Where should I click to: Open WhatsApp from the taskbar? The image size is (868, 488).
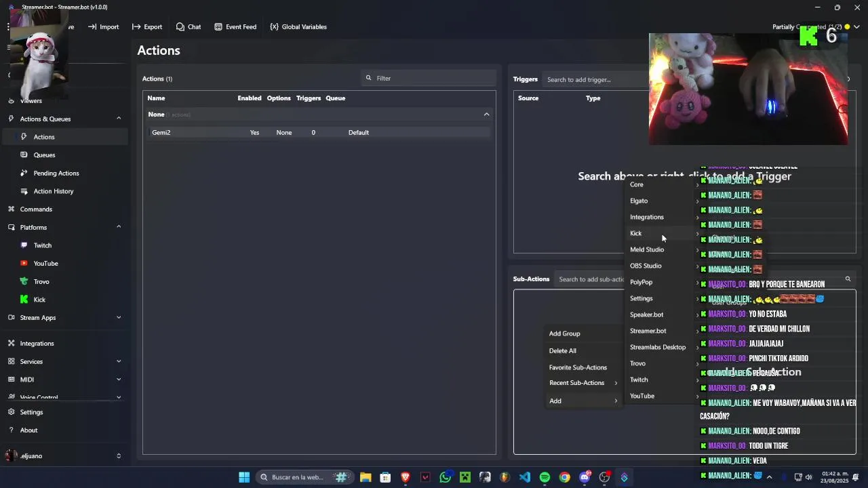(445, 477)
